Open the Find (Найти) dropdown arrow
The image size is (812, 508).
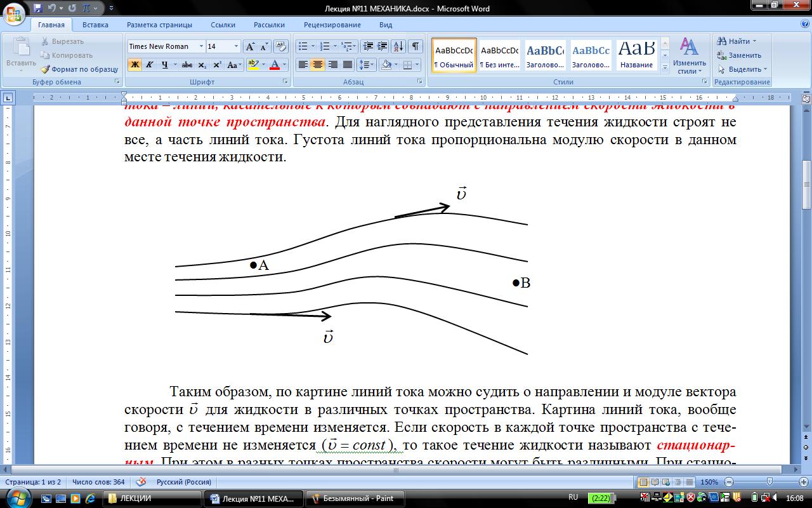tap(754, 41)
